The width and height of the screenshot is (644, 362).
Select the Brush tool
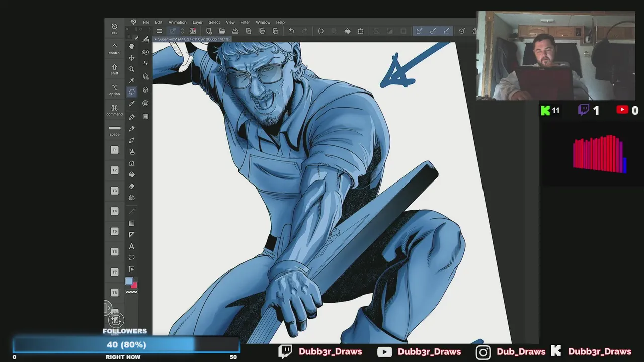pos(131,140)
